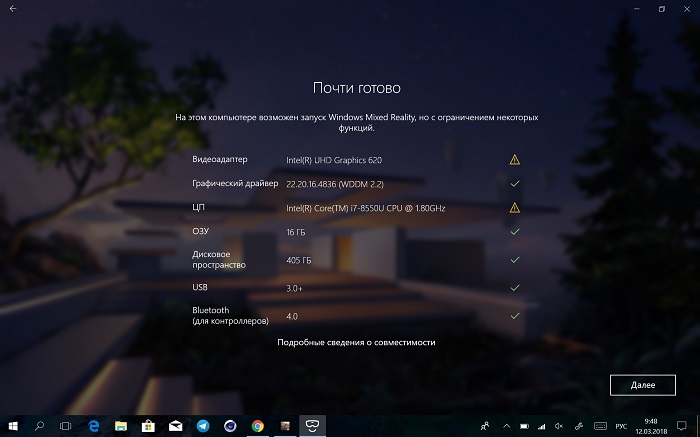Open File Explorer from taskbar
Image resolution: width=700 pixels, height=437 pixels.
[121, 426]
